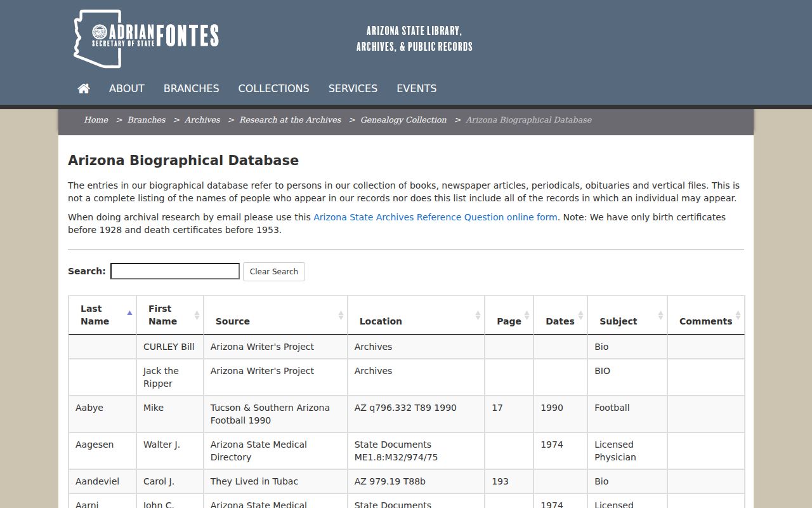Open Arizona State Archives Reference Question form

click(435, 217)
